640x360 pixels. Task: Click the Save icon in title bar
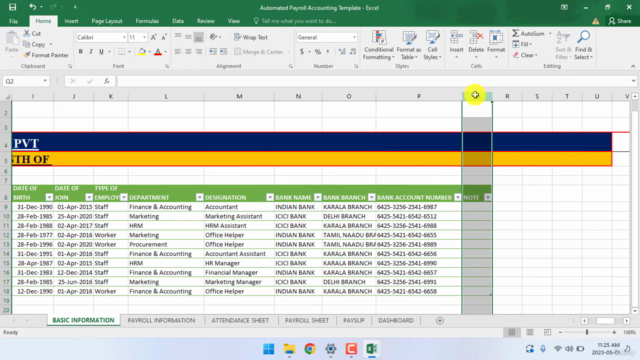point(13,7)
